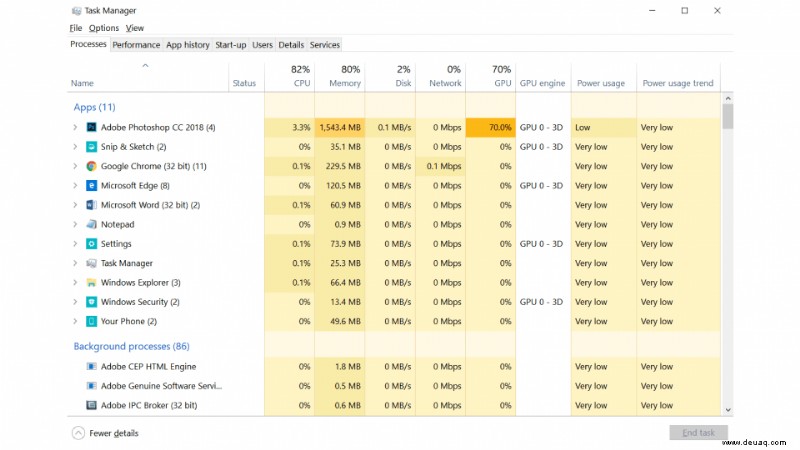This screenshot has width=800, height=450.
Task: Switch to the Start-up tab
Action: [231, 45]
